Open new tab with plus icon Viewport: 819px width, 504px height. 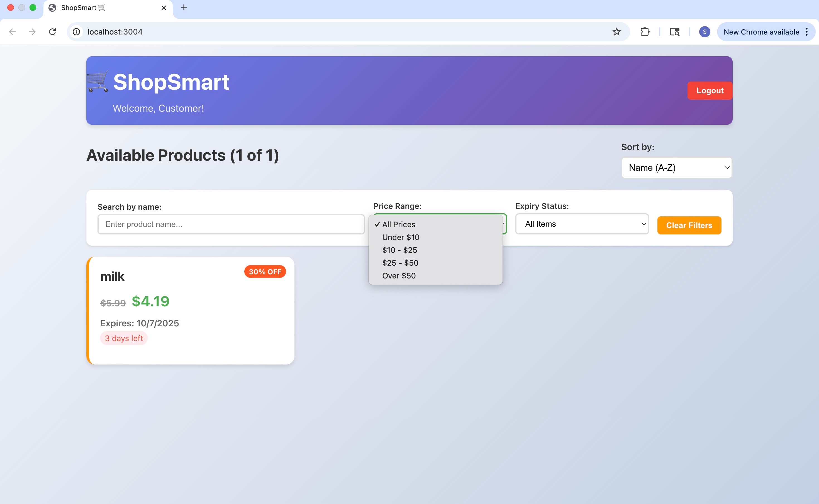pyautogui.click(x=184, y=7)
